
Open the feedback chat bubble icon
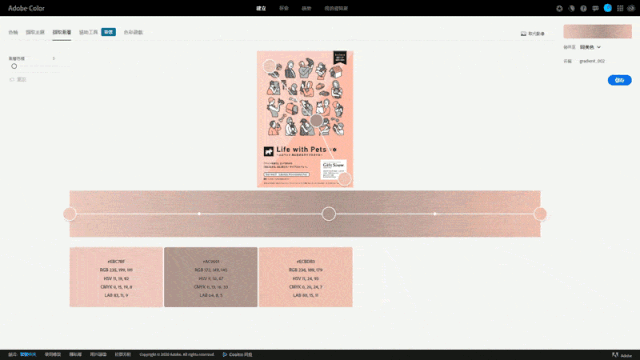pos(596,8)
